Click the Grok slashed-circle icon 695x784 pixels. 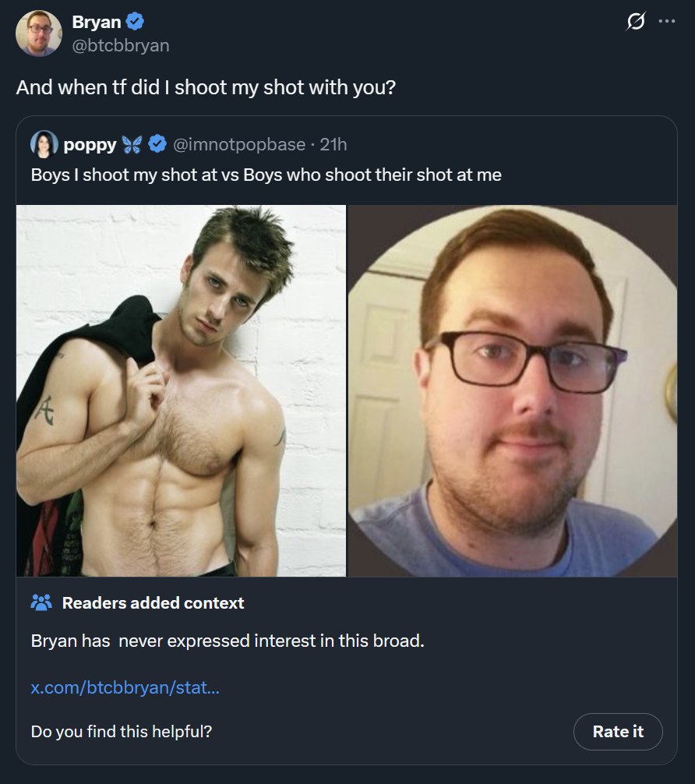tap(635, 22)
